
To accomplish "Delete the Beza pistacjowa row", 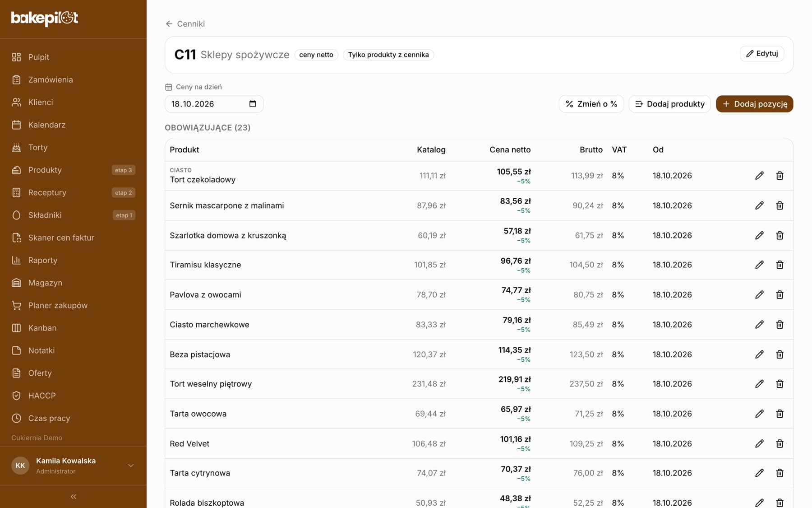I will 780,354.
